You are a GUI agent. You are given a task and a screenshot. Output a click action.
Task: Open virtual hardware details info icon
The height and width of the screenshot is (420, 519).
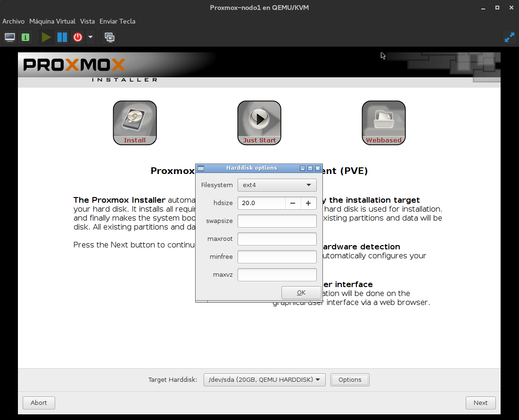[25, 37]
